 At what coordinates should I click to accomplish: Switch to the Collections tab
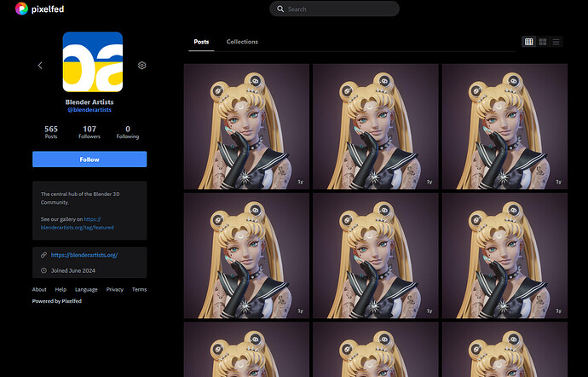click(x=242, y=42)
